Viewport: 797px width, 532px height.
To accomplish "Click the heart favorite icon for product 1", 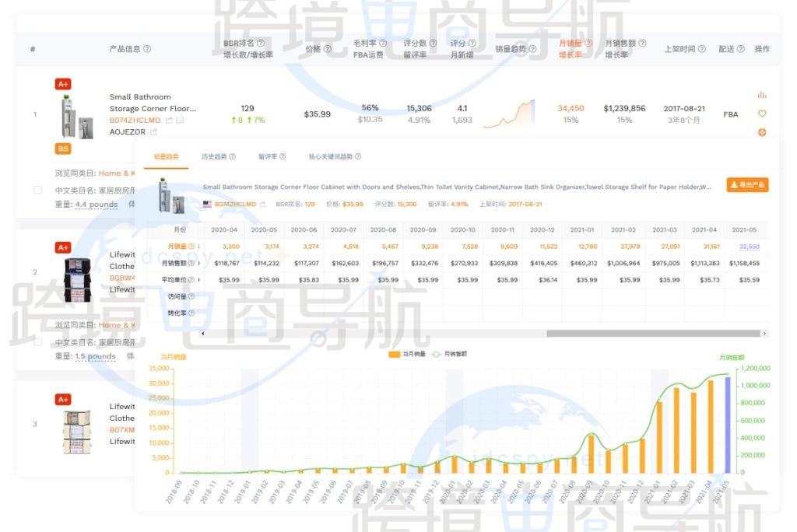I will [761, 114].
